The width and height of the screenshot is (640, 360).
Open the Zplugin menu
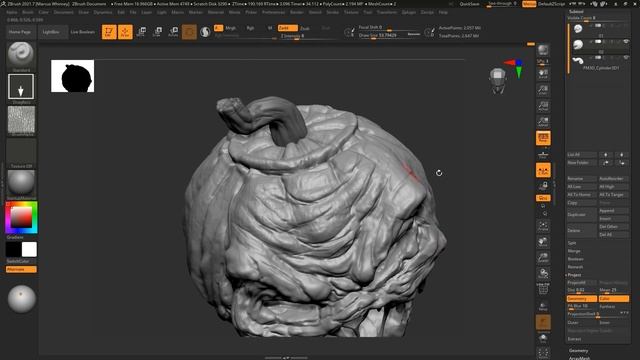(x=408, y=12)
